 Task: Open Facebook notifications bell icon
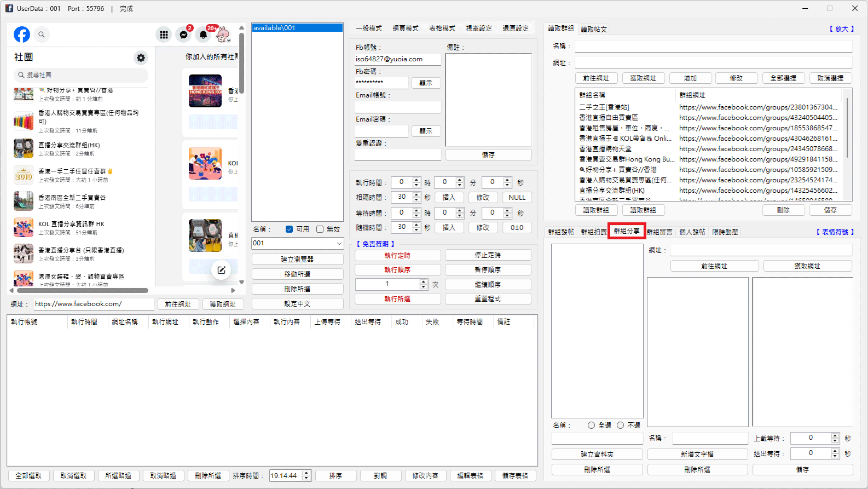click(204, 34)
